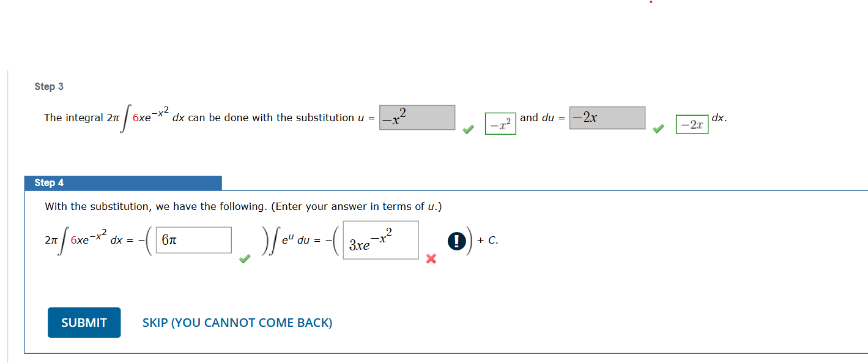Click the green checkmark below the 6π answer box
The image size is (868, 363).
(x=245, y=260)
